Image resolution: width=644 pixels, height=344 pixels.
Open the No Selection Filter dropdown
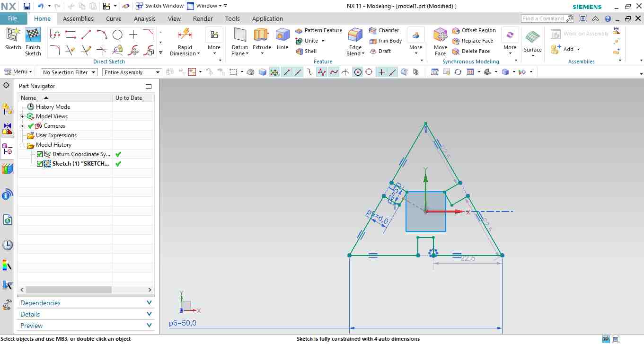[69, 72]
